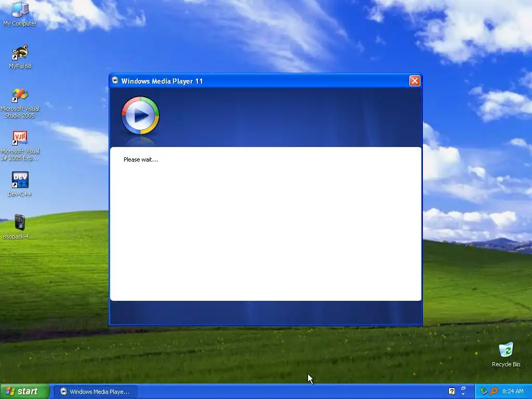The width and height of the screenshot is (532, 399).
Task: Open the Start menu
Action: pyautogui.click(x=24, y=391)
